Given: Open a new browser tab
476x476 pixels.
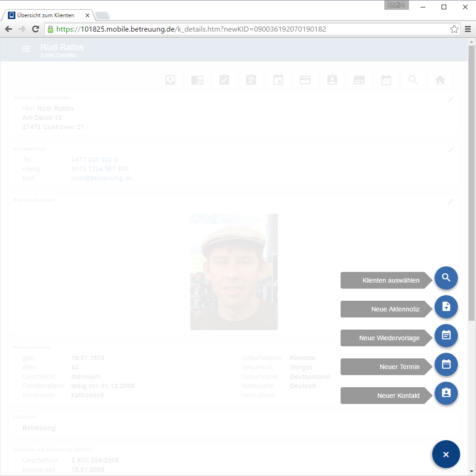Looking at the screenshot, I should point(102,15).
